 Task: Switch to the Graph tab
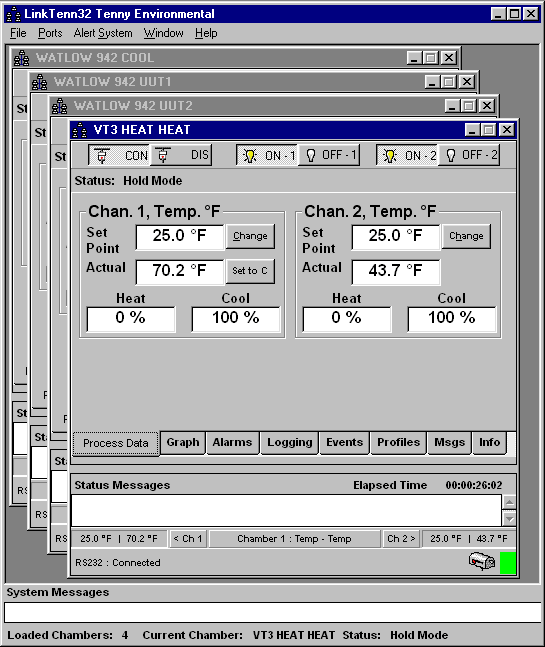[183, 443]
